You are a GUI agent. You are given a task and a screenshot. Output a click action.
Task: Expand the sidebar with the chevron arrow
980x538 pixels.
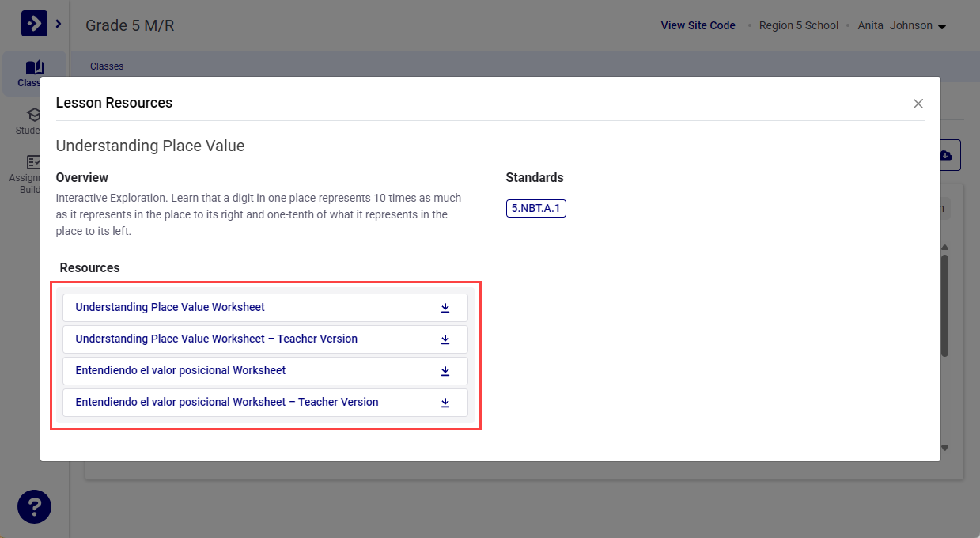59,25
